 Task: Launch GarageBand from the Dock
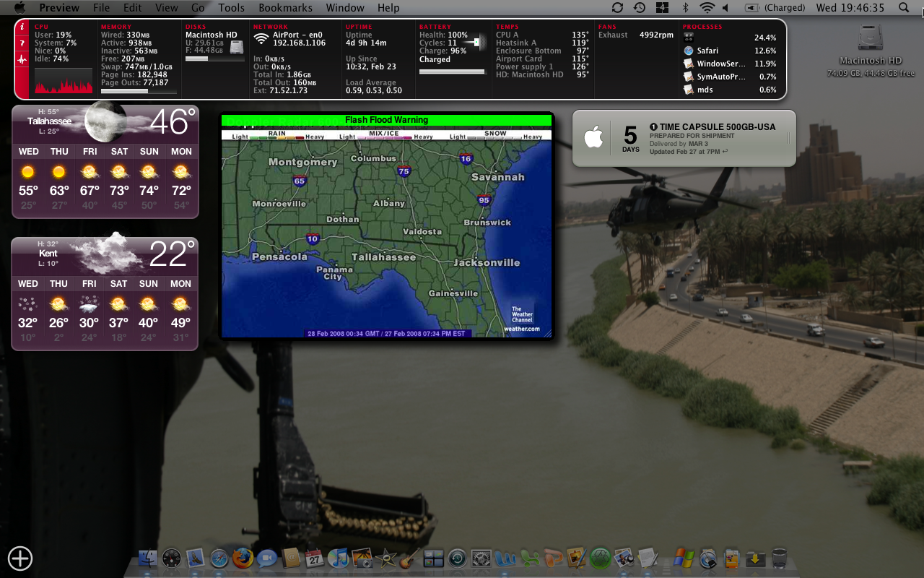(x=409, y=558)
